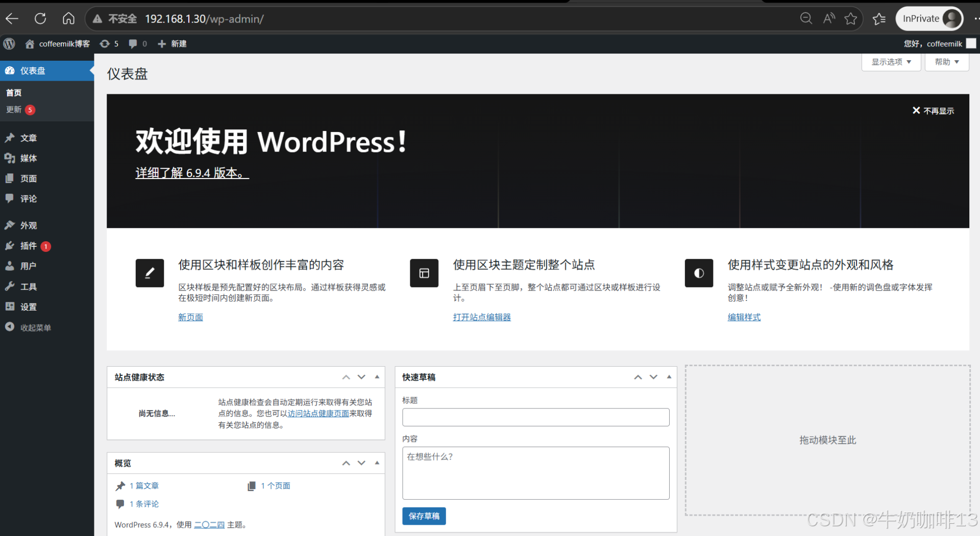980x536 pixels.
Task: Open 1 篇文章 link
Action: click(144, 486)
